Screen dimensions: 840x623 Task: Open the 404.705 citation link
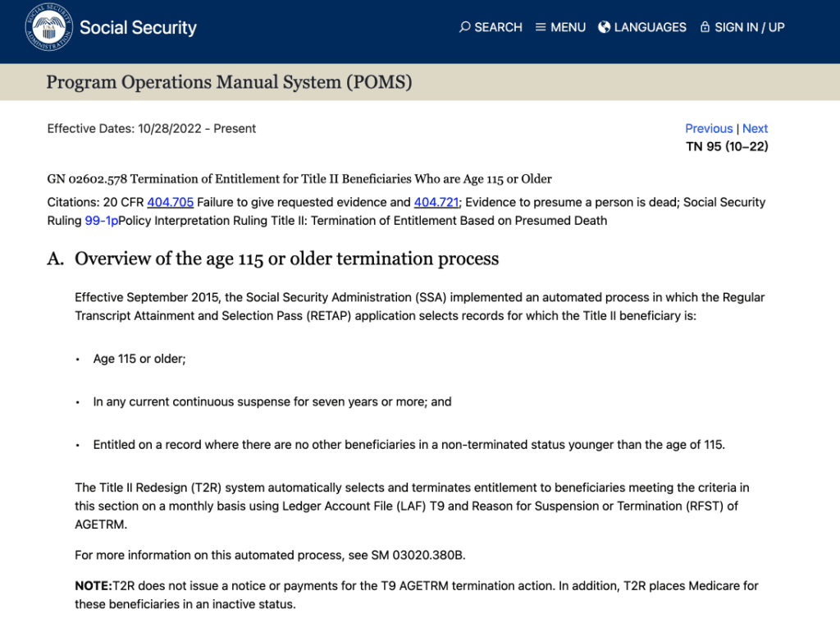170,202
